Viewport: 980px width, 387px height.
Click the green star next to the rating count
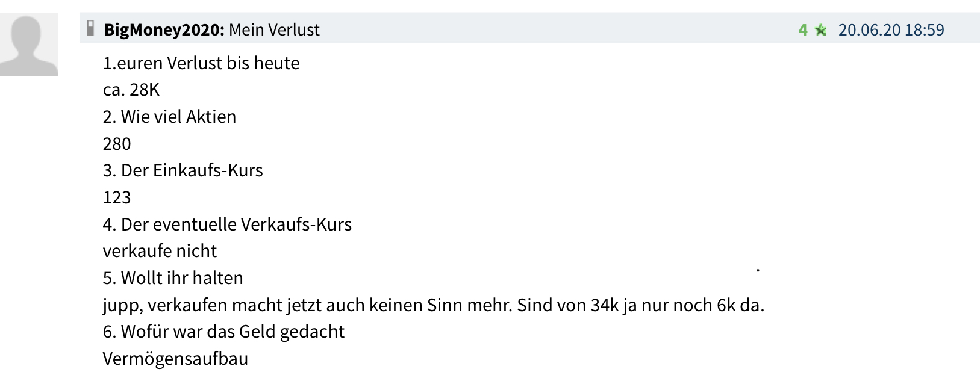pyautogui.click(x=821, y=29)
